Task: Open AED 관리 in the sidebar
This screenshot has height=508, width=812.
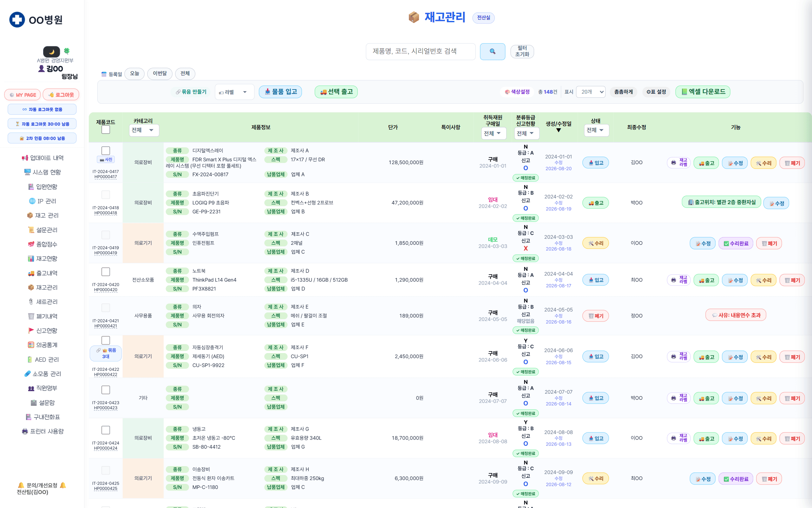Action: tap(42, 359)
